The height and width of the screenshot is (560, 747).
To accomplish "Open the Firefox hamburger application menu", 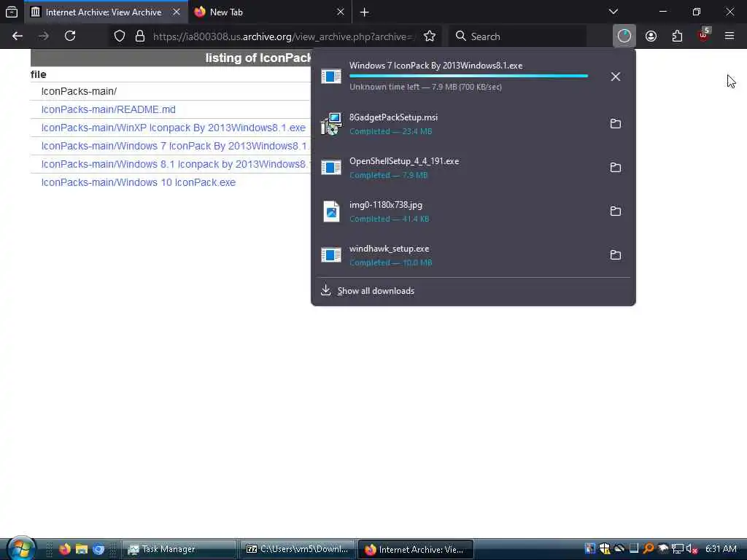I will [729, 36].
